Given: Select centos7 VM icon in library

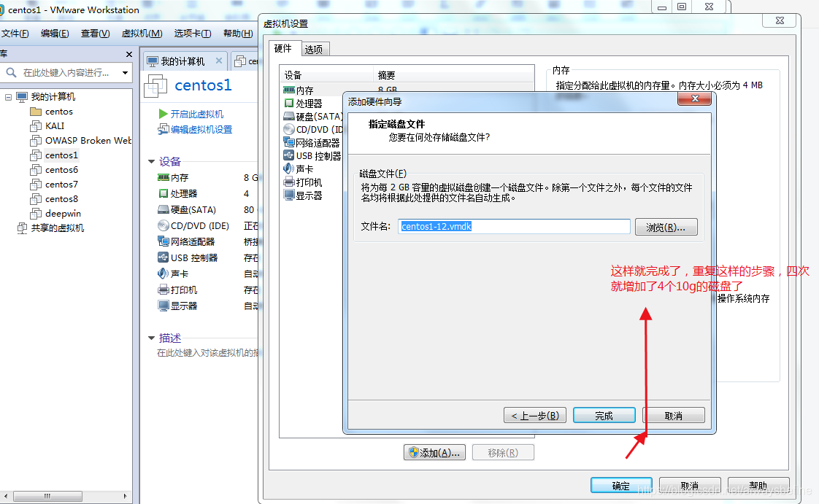Looking at the screenshot, I should coord(36,185).
